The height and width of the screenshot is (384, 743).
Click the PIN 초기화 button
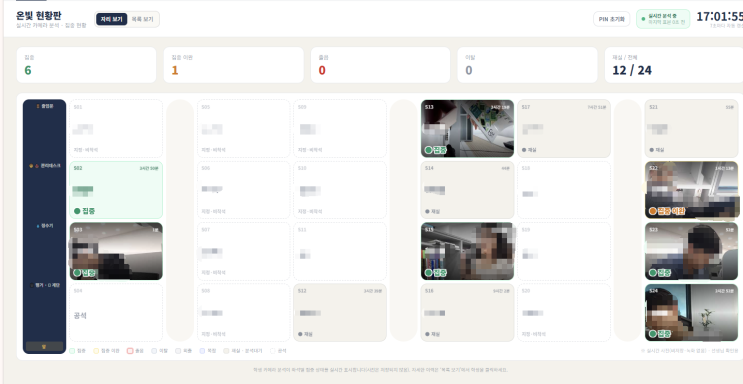pyautogui.click(x=611, y=19)
